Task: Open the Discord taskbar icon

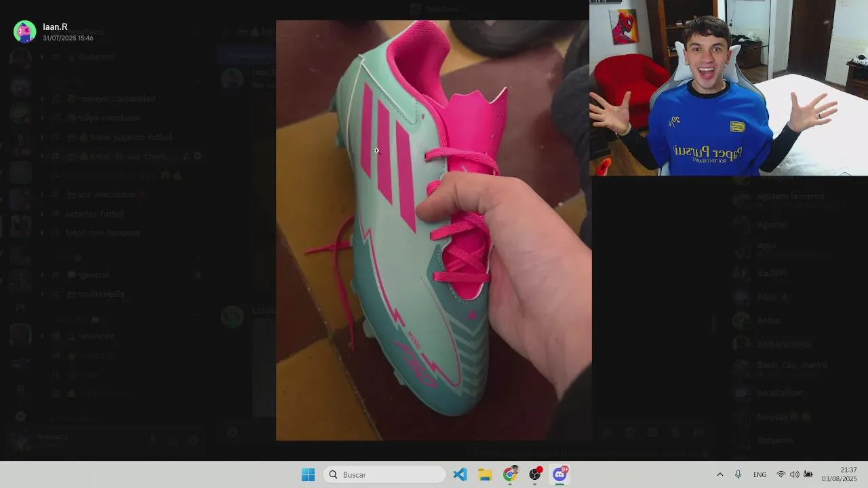Action: [x=560, y=474]
